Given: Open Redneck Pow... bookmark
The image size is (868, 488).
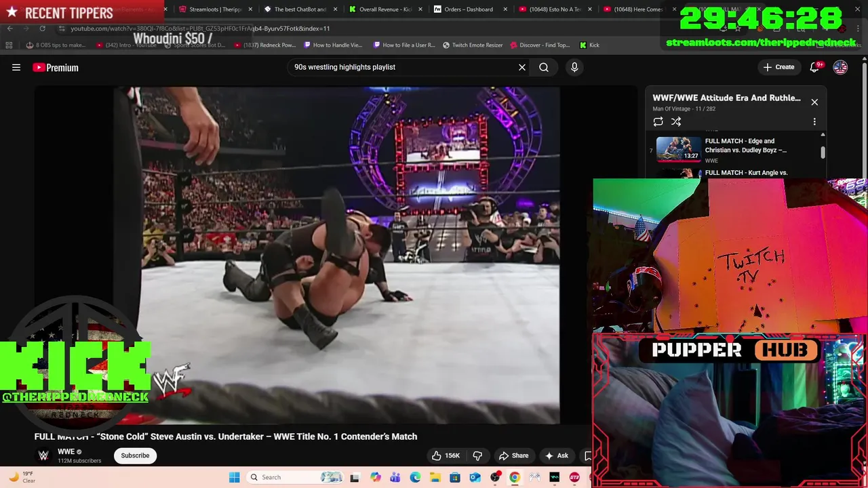Looking at the screenshot, I should coord(264,45).
